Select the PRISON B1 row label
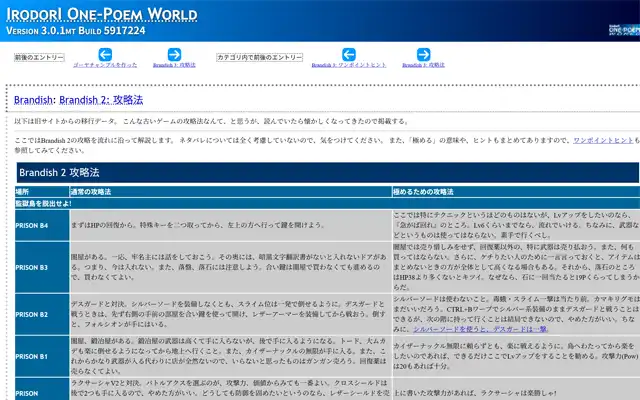This screenshot has width=640, height=400. (x=42, y=356)
